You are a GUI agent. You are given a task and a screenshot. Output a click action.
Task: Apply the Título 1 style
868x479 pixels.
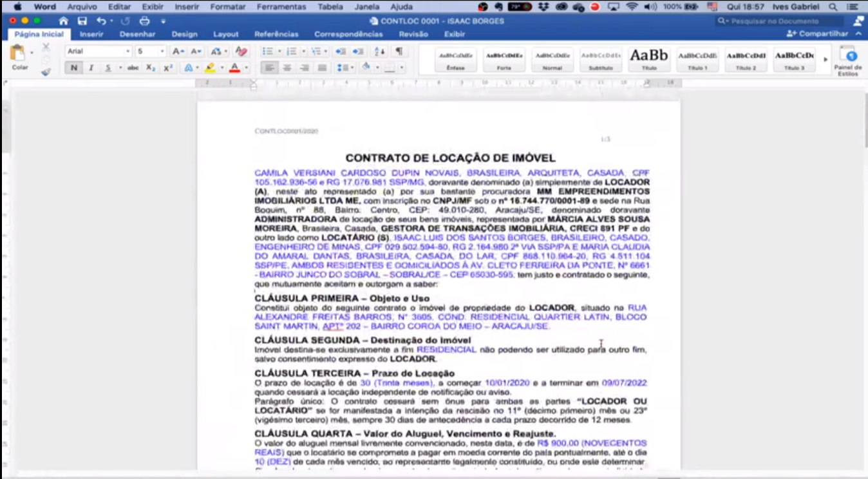pos(697,60)
